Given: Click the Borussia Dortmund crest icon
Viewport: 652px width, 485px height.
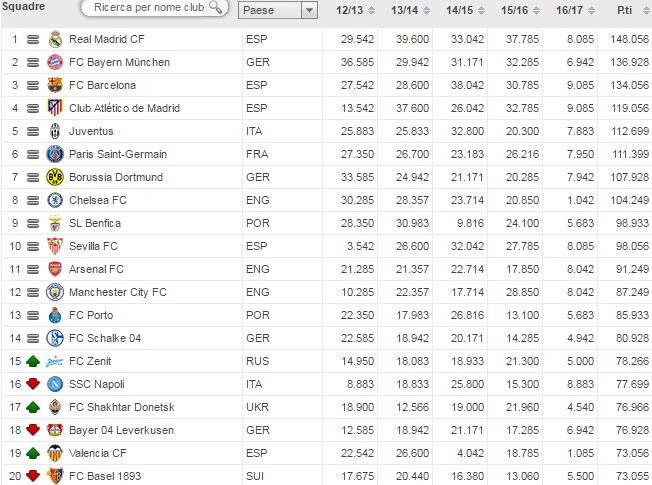Looking at the screenshot, I should 54,177.
